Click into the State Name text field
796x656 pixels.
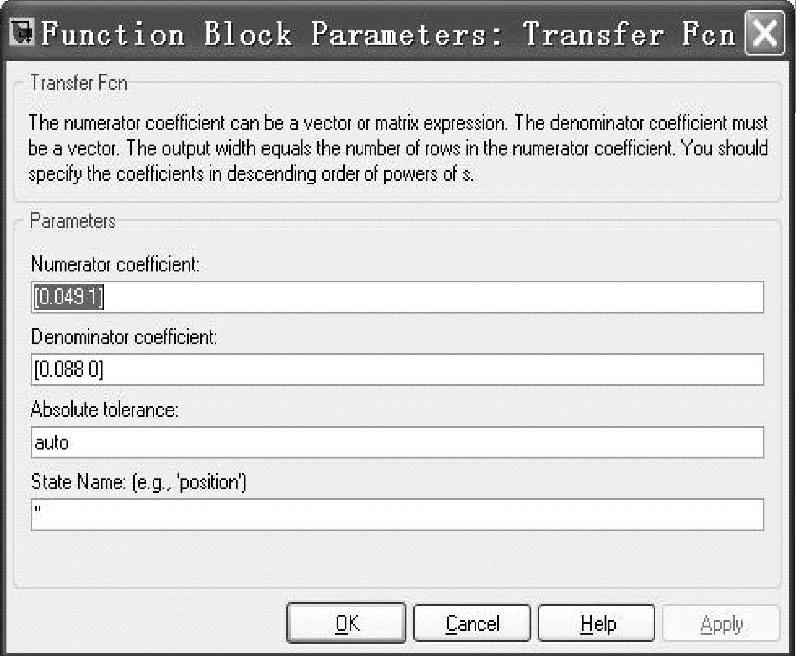pos(397,514)
